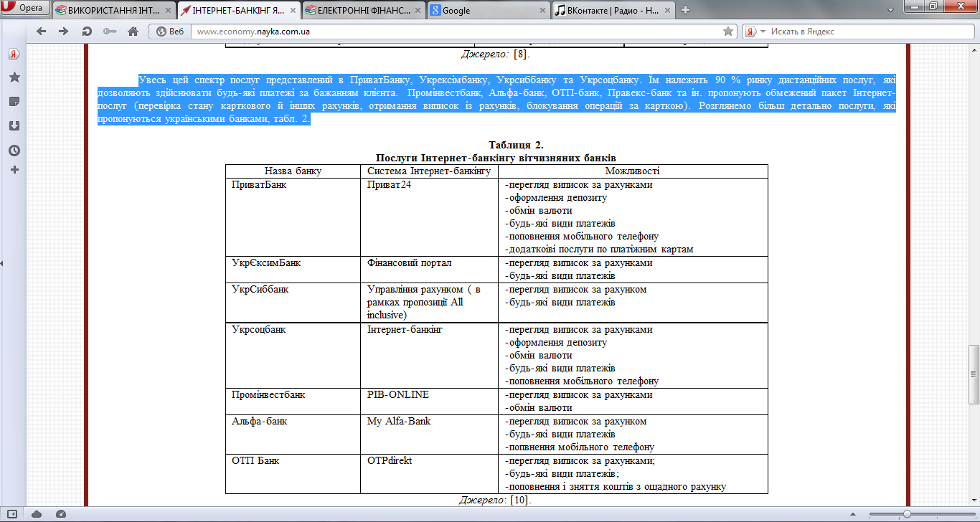Viewport: 980px width, 522px height.
Task: Click the PIB-ONLINE cell
Action: tap(429, 402)
